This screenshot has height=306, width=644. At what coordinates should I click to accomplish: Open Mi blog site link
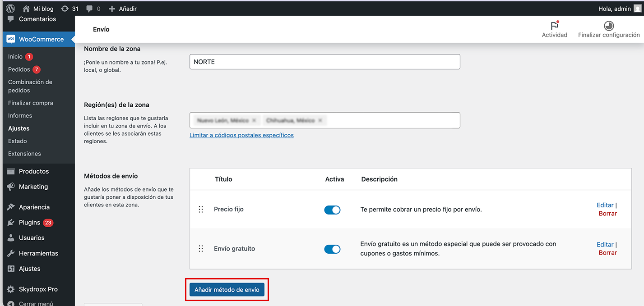(38, 9)
